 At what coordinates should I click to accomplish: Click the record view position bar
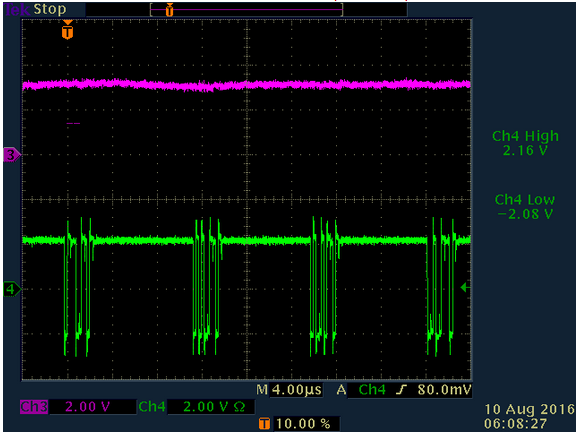coord(246,10)
